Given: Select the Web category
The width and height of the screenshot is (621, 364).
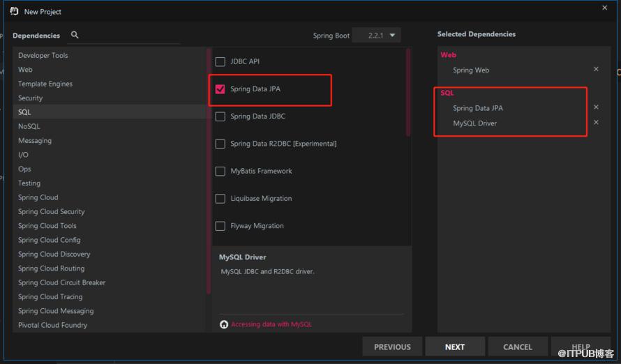Looking at the screenshot, I should 110,70.
